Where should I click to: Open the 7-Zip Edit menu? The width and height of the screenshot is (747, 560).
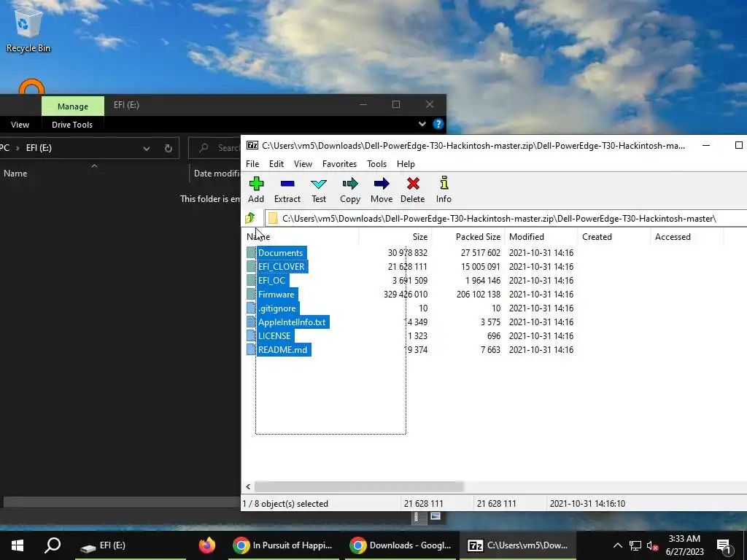tap(276, 164)
